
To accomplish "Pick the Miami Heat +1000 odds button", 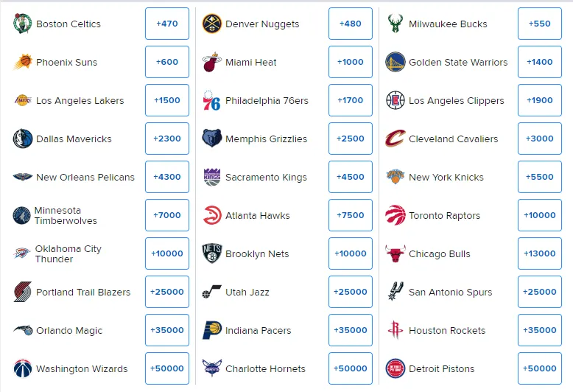I will click(351, 62).
